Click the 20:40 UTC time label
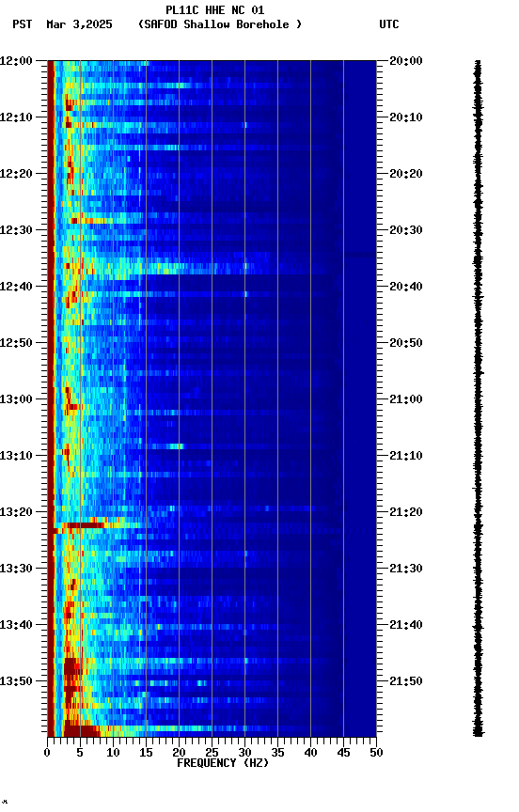 (406, 287)
